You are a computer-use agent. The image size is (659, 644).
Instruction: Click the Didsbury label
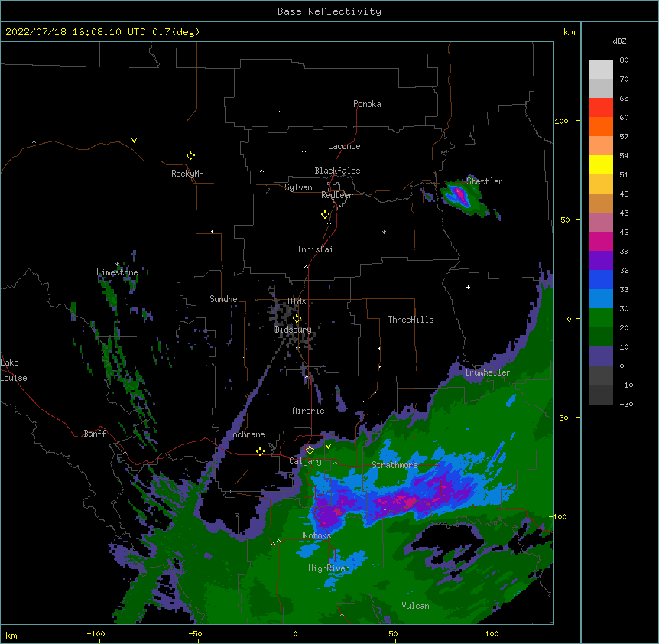(293, 330)
